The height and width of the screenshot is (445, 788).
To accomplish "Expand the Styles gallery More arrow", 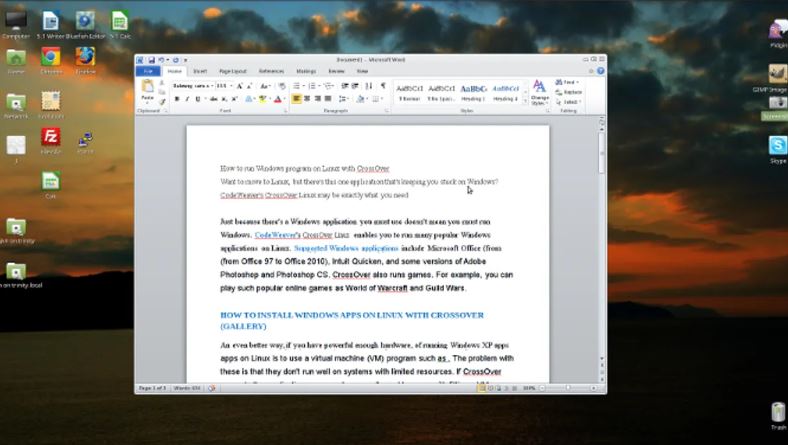I will point(525,101).
